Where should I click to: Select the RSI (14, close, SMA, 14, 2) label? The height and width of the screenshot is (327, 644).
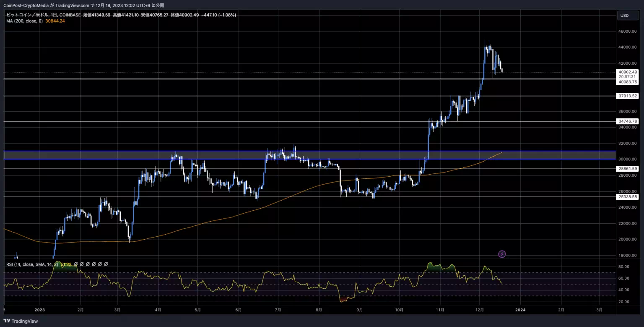32,264
